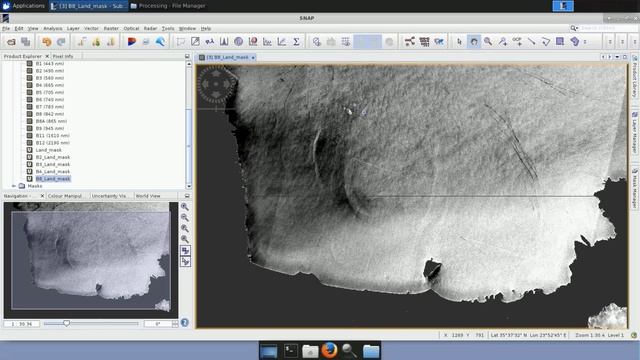Click the image view compass navigation control

tap(216, 84)
